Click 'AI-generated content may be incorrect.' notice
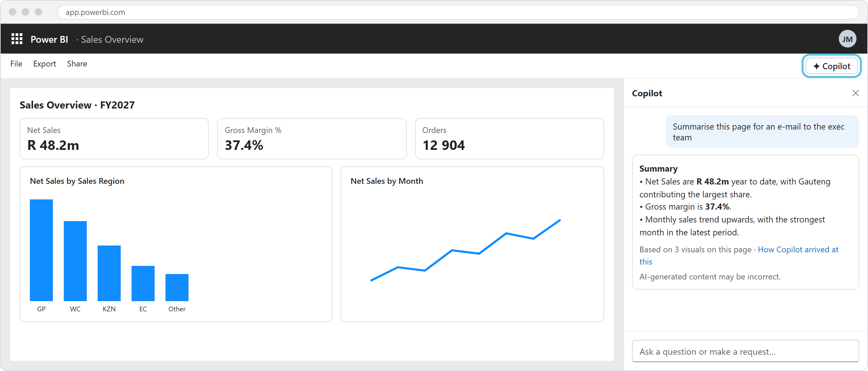 pyautogui.click(x=710, y=277)
